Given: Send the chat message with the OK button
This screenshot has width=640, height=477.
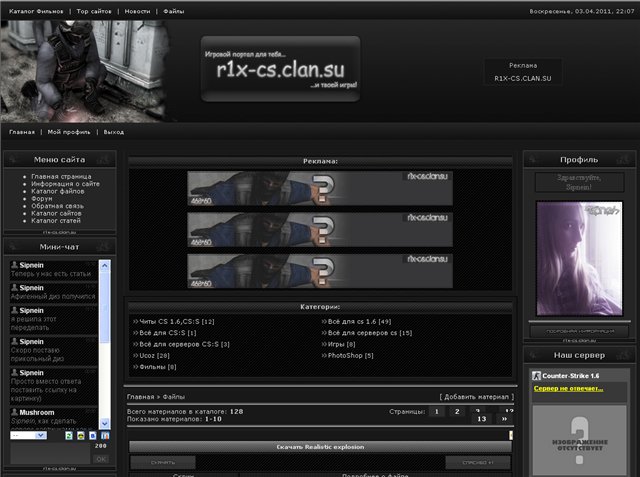Looking at the screenshot, I should point(101,459).
